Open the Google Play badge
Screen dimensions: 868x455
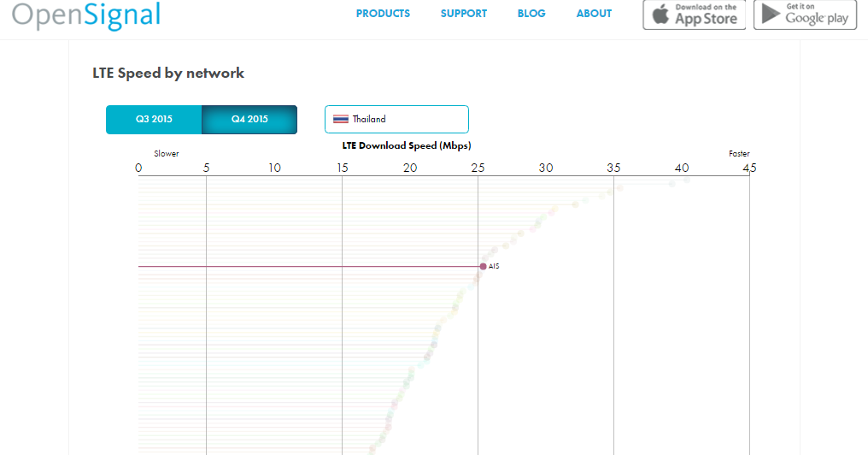pyautogui.click(x=805, y=15)
